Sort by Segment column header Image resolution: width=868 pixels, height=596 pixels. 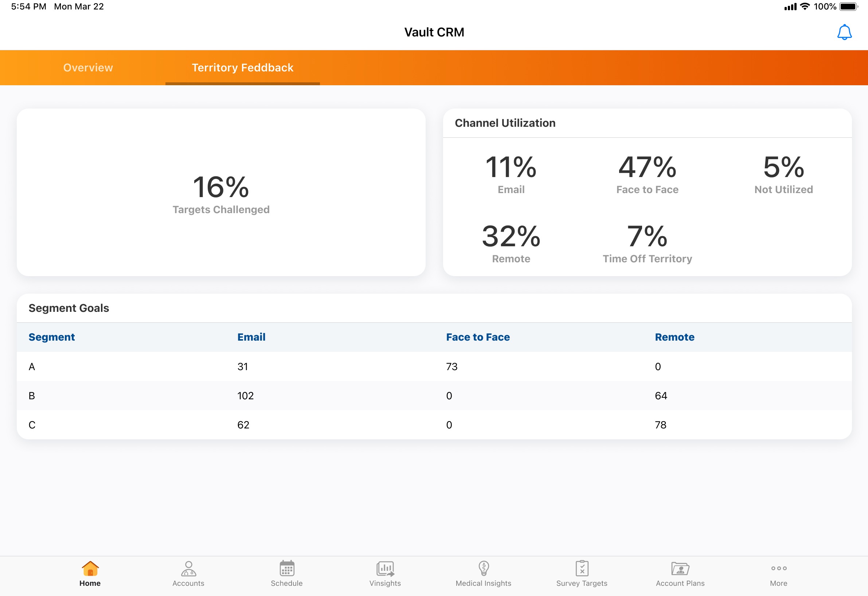tap(51, 337)
